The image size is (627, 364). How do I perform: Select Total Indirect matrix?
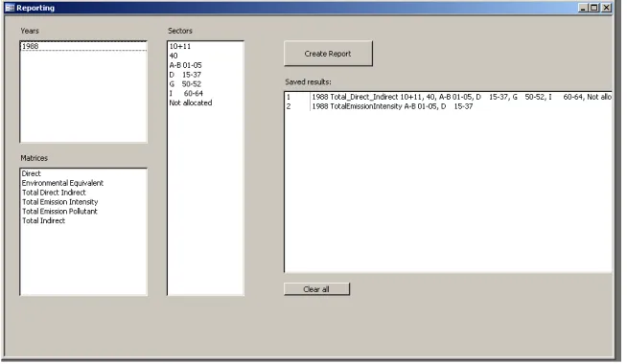[83, 220]
